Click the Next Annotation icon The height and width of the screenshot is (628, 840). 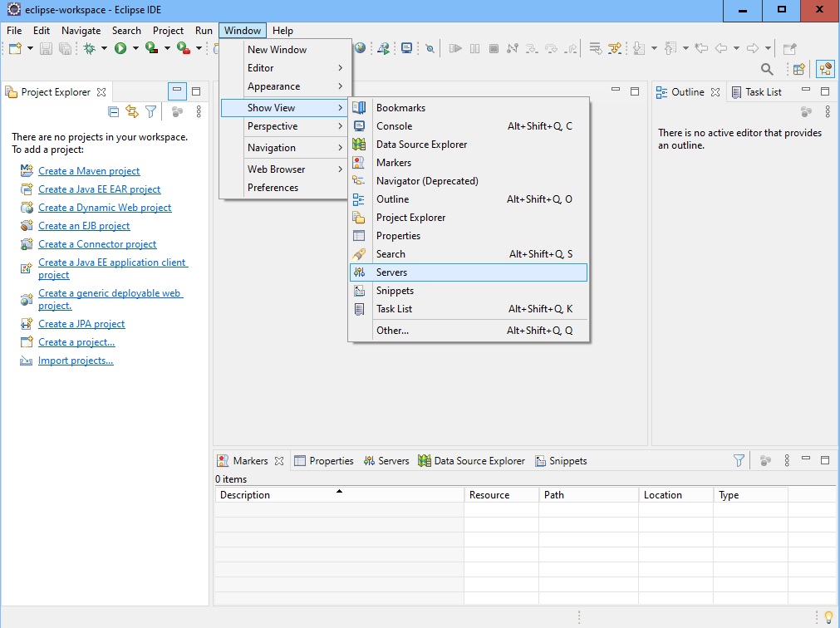click(639, 49)
